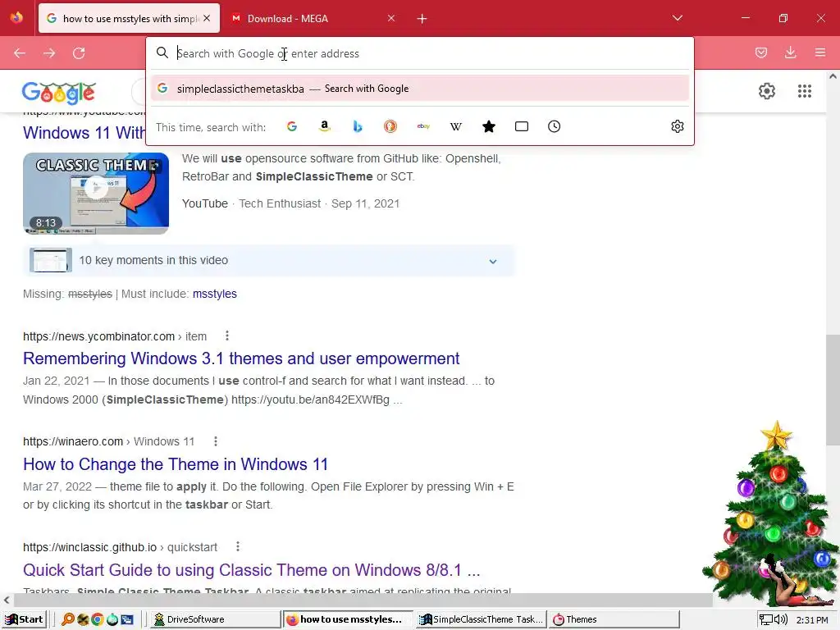Image resolution: width=840 pixels, height=630 pixels.
Task: Open DriveSoftware taskbar window
Action: point(214,619)
